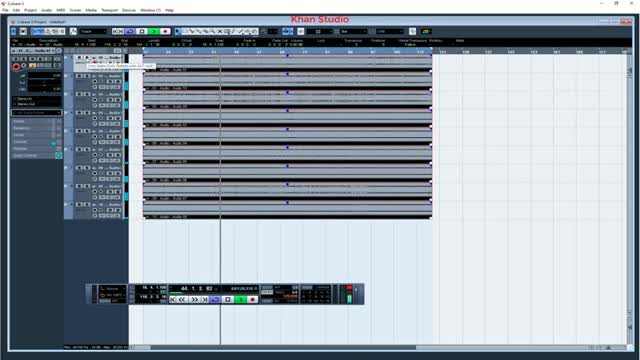Click toolbar Stop button
640x360 pixels.
click(x=142, y=31)
